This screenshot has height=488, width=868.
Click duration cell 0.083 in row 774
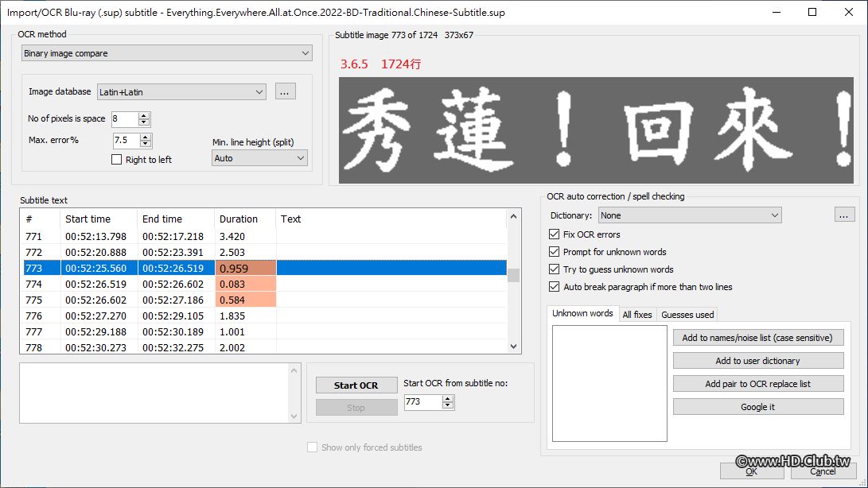tap(245, 284)
